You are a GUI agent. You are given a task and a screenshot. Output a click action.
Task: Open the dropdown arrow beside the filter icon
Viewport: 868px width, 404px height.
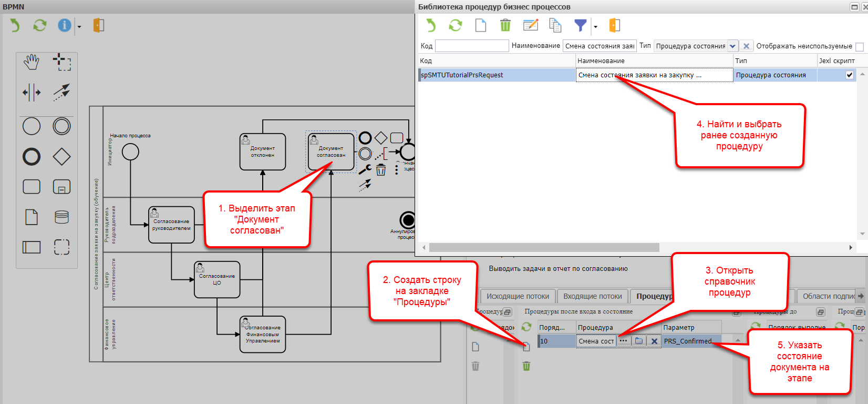point(595,27)
